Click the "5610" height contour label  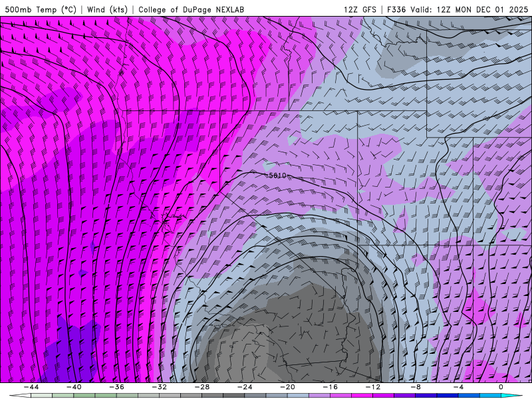coord(277,176)
